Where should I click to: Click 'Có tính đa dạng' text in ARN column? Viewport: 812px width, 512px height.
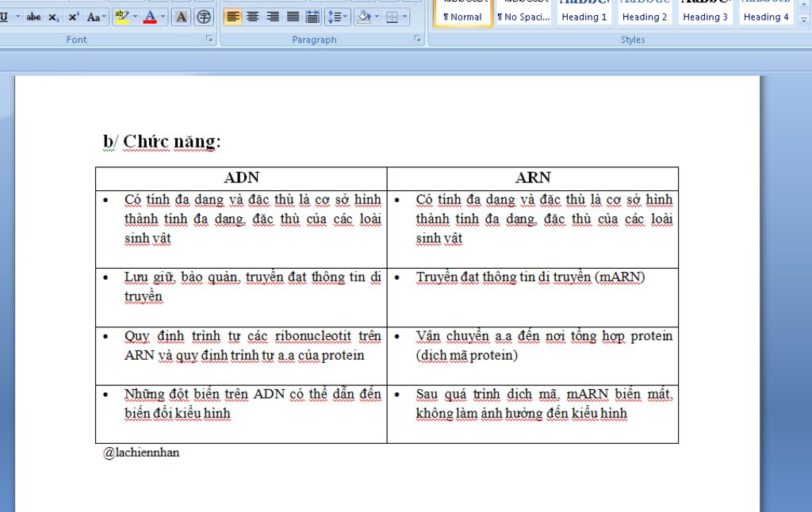point(544,219)
